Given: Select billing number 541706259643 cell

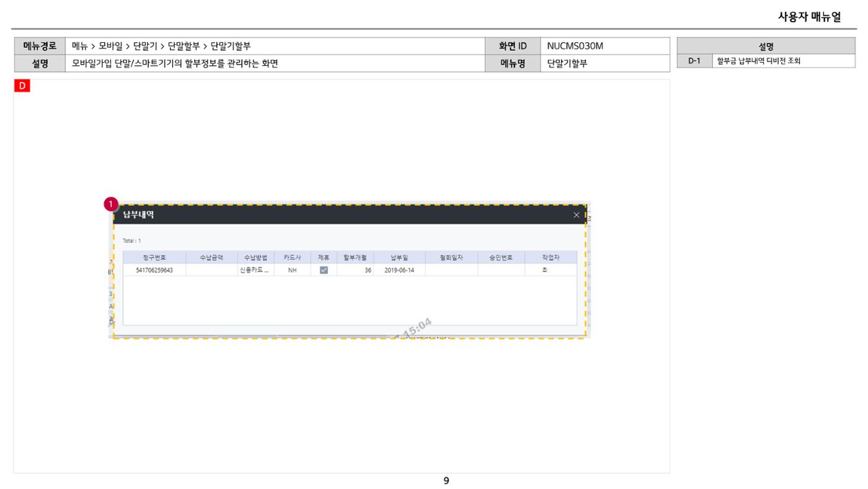Looking at the screenshot, I should (154, 270).
